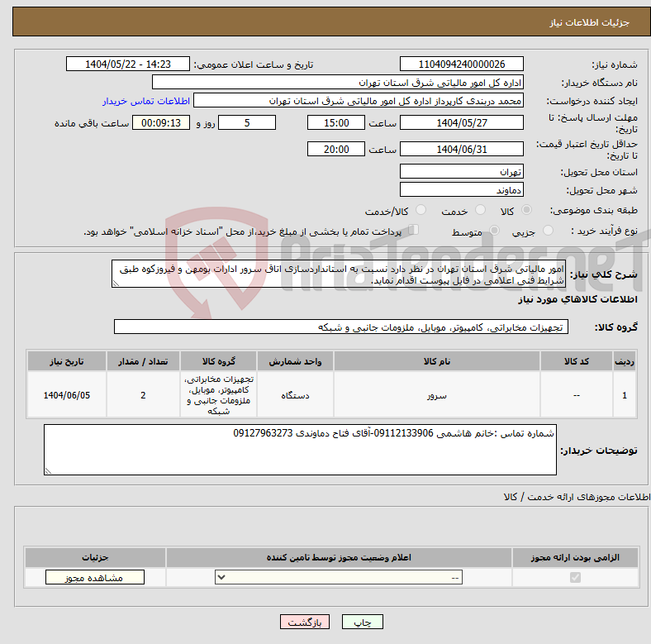
Task: Click need number field 1104094240000026
Action: [x=461, y=64]
